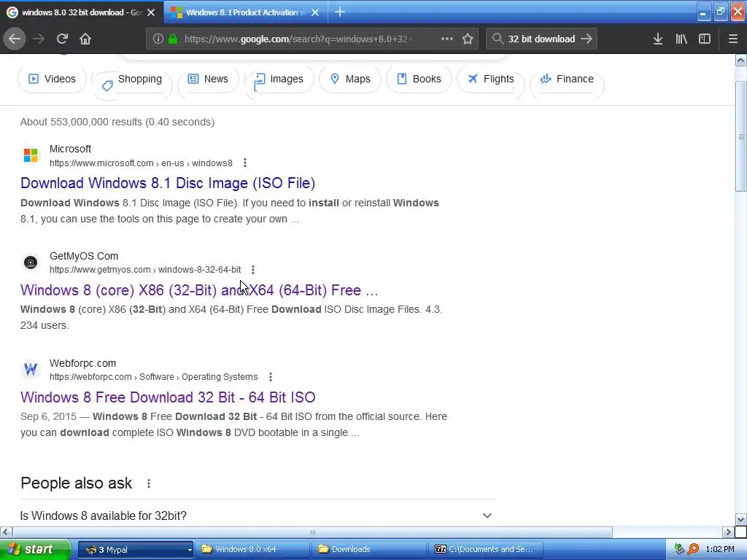Screen dimensions: 747x560
Task: Click the scroll up arrow
Action: coord(740,60)
